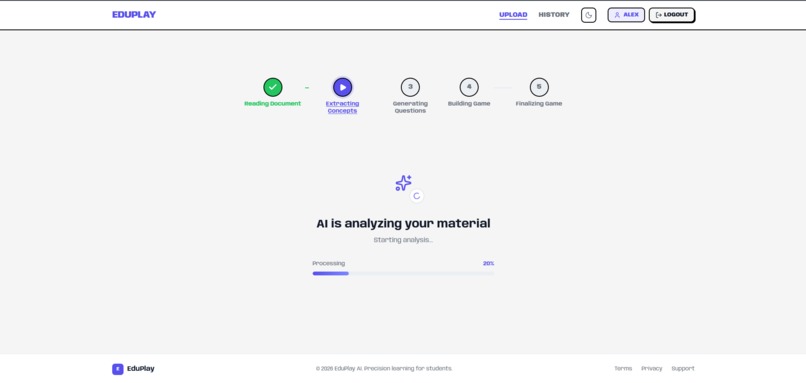
Task: Click the processing progress bar
Action: (x=403, y=273)
